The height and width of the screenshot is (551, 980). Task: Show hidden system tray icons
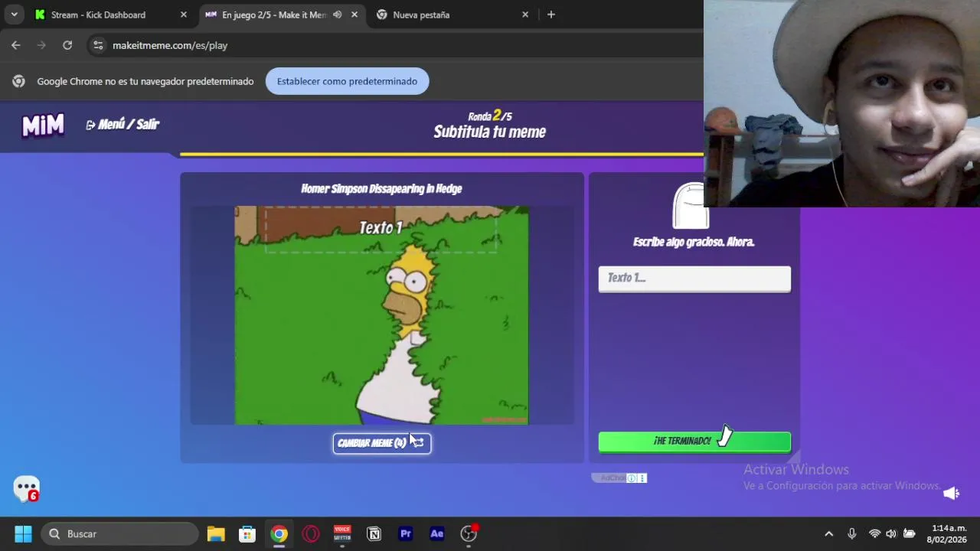click(828, 533)
